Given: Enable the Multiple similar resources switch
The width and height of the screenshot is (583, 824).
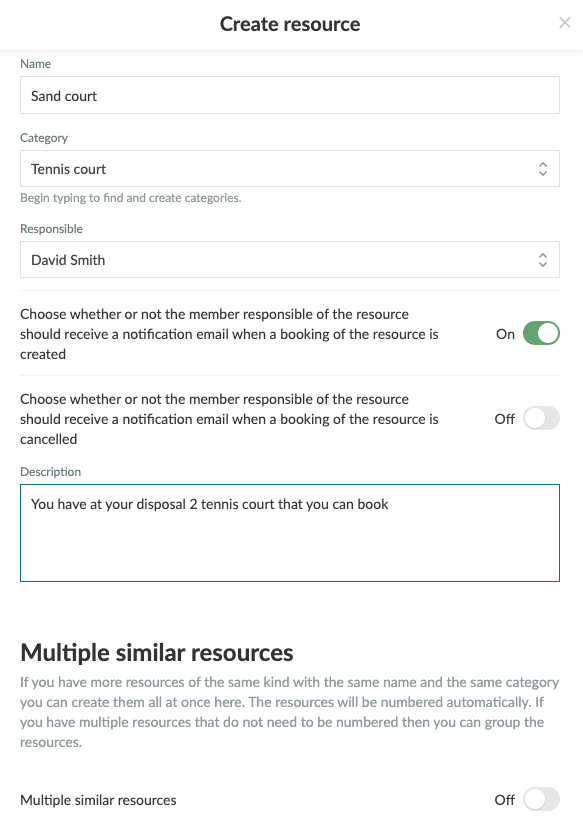Looking at the screenshot, I should click(541, 800).
